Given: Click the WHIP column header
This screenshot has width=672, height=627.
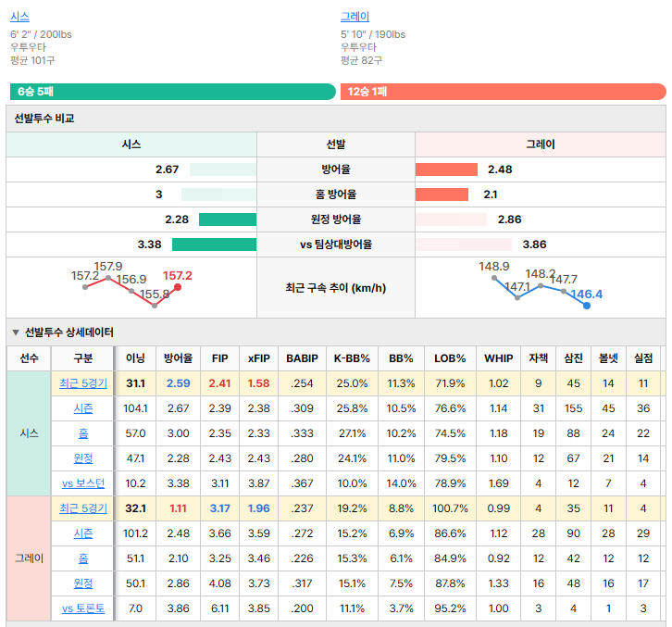Looking at the screenshot, I should (x=498, y=358).
